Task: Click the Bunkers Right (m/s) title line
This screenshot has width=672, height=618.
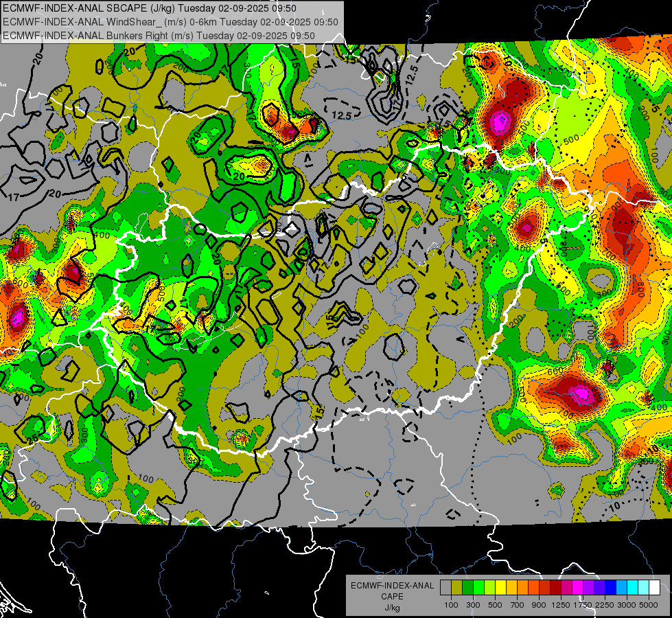Action: click(x=159, y=36)
